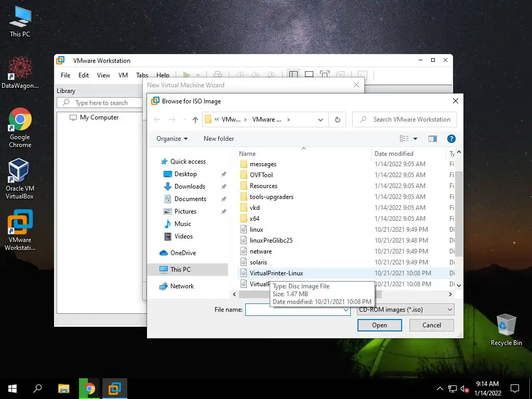Open This PC desktop icon

click(20, 22)
